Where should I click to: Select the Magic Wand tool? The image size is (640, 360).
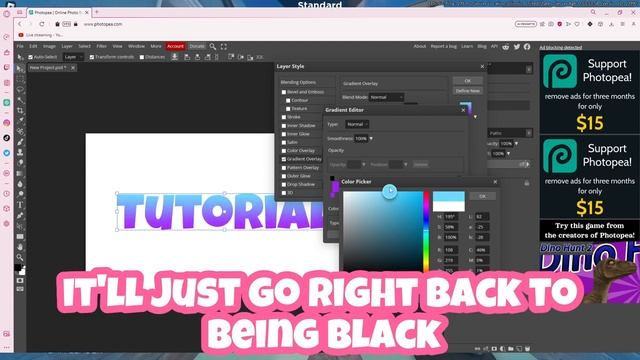[20, 100]
